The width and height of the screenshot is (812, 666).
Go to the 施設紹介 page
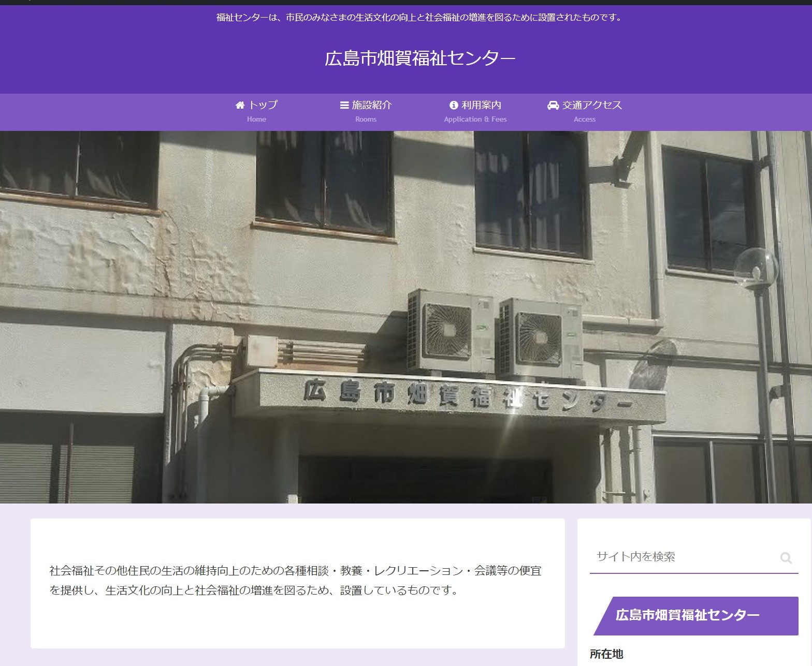pyautogui.click(x=372, y=105)
